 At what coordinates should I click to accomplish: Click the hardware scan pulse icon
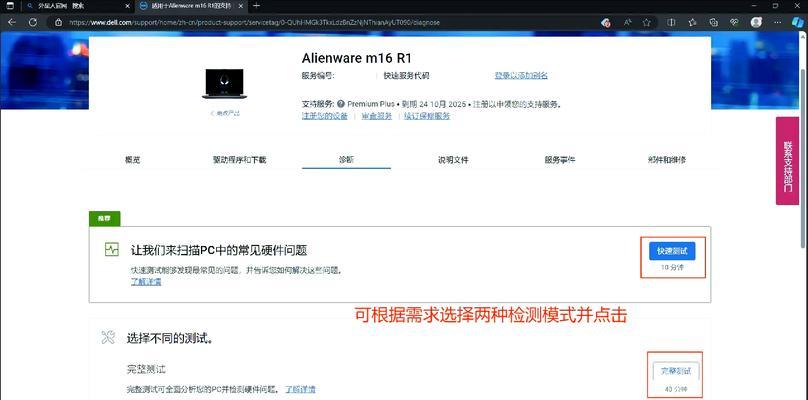[x=111, y=250]
